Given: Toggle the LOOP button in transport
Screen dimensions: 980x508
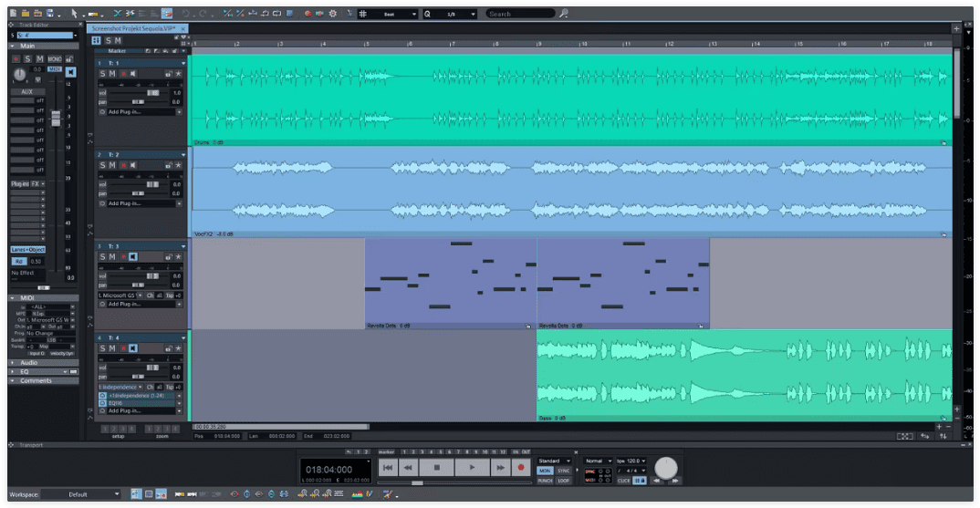Looking at the screenshot, I should [x=564, y=481].
